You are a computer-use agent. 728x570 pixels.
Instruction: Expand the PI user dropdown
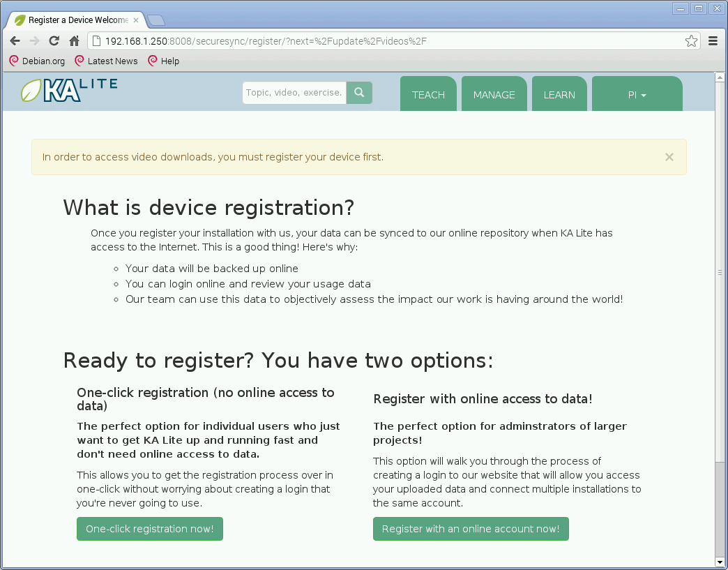[637, 95]
